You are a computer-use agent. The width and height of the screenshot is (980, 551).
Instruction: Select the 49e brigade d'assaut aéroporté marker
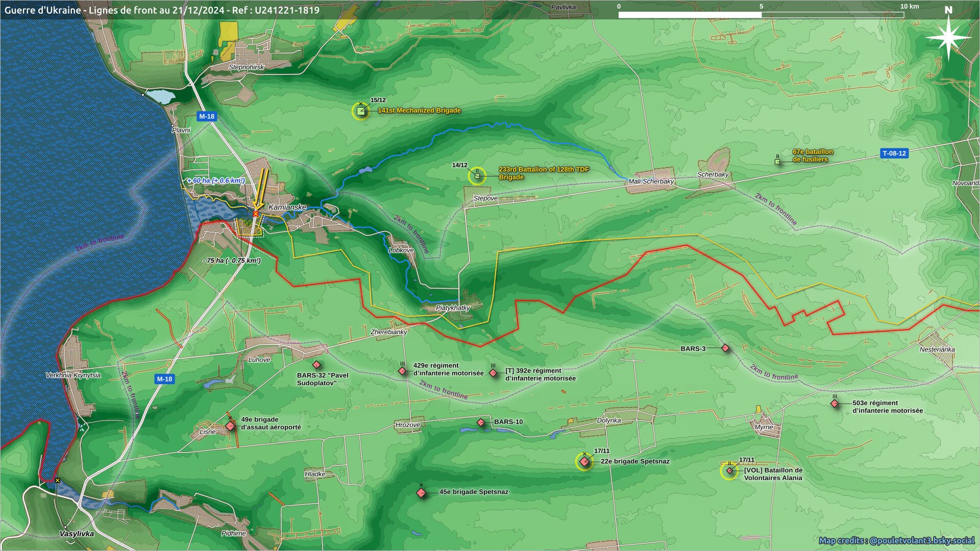(x=230, y=425)
